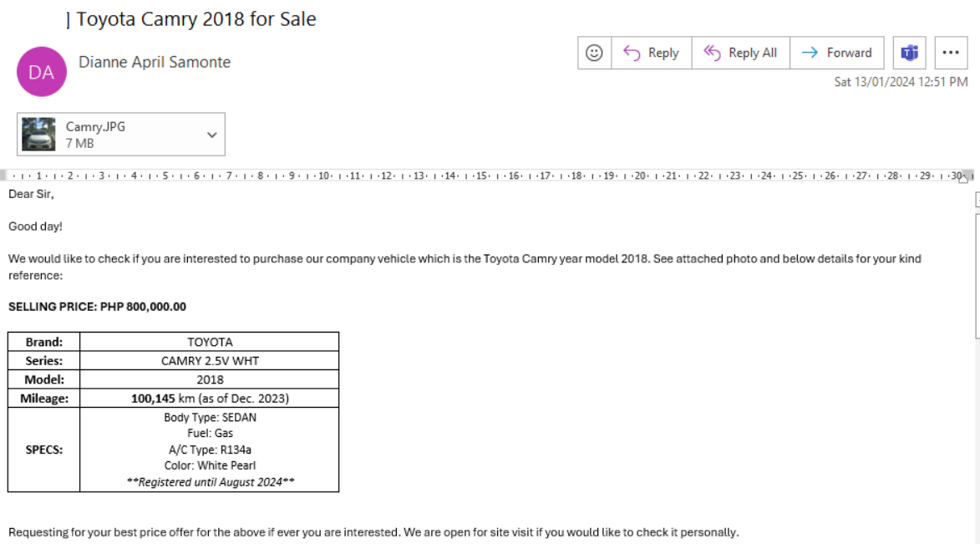Click the DA sender avatar circle
The height and width of the screenshot is (544, 980).
tap(41, 72)
